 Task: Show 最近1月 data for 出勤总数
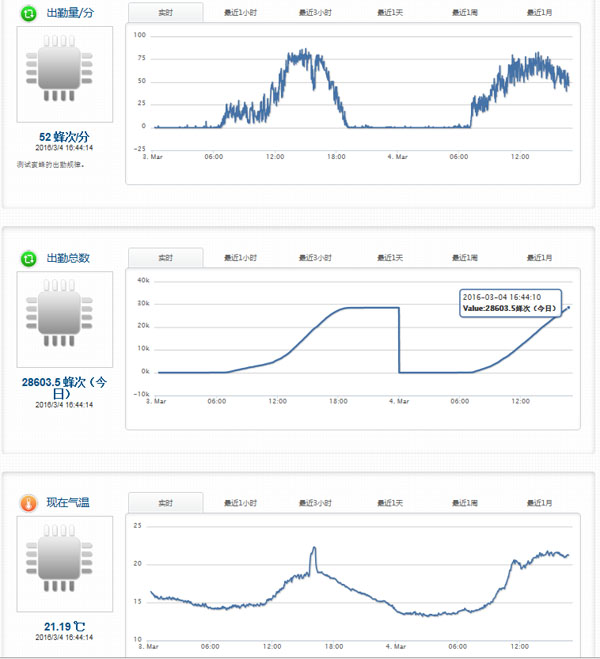pos(539,258)
